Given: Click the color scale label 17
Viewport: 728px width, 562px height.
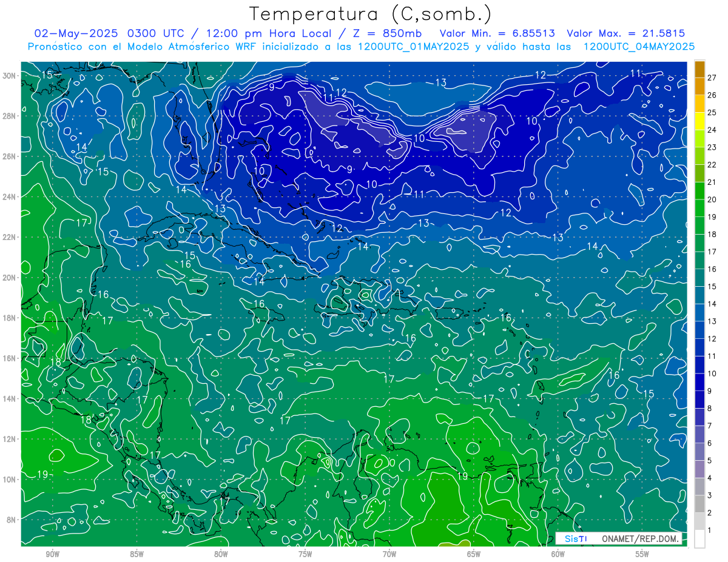Looking at the screenshot, I should click(x=712, y=252).
